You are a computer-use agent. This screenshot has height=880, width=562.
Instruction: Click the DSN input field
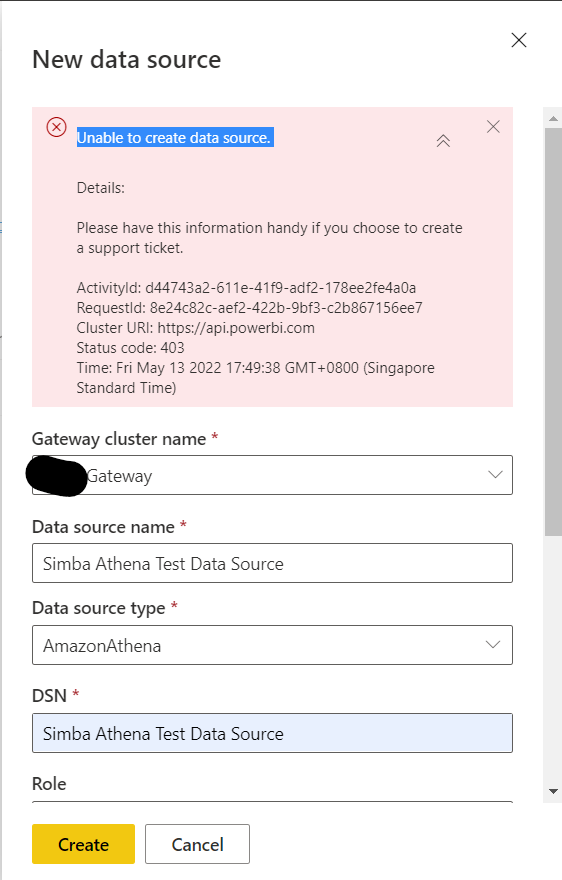pyautogui.click(x=272, y=733)
